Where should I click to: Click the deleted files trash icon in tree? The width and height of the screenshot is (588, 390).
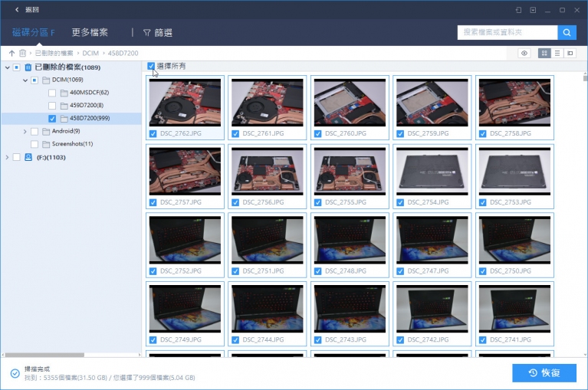coord(28,67)
